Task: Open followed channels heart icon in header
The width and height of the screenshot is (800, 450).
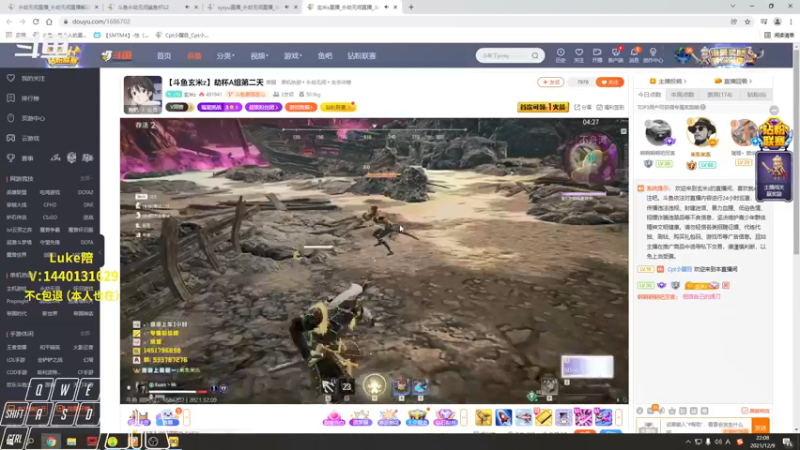Action: (579, 55)
